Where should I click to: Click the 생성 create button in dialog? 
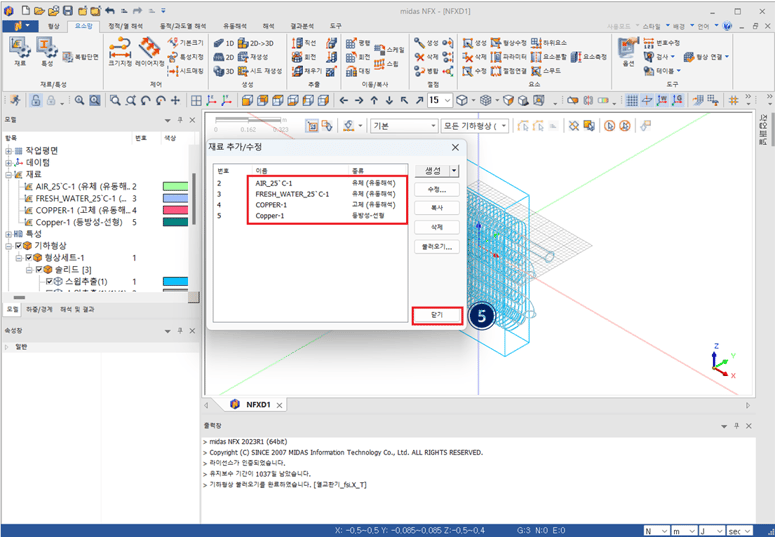click(432, 171)
